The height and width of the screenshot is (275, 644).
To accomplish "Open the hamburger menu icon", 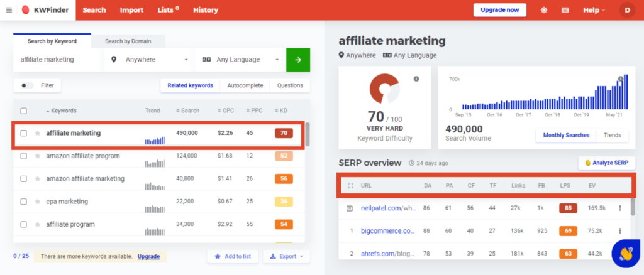I will pos(9,10).
